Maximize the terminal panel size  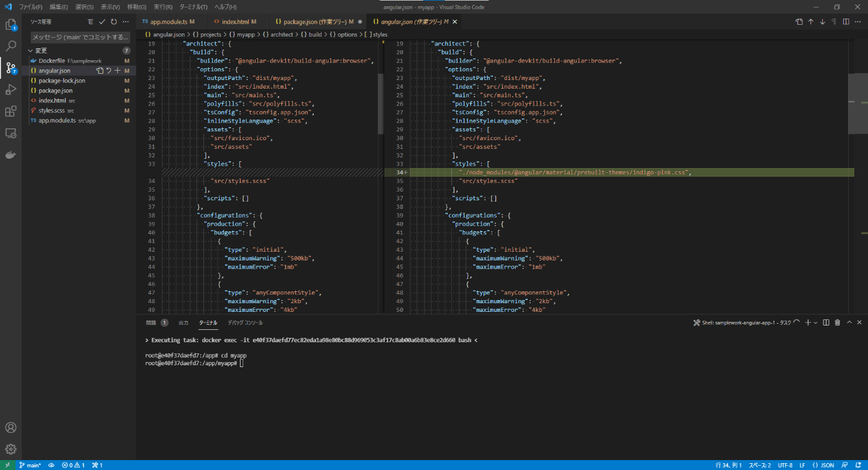point(849,322)
